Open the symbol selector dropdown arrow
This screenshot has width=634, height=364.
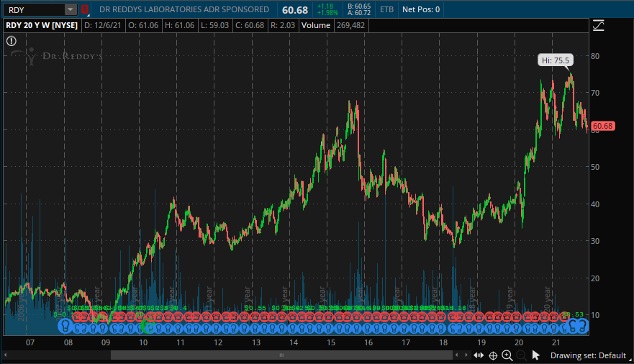pyautogui.click(x=71, y=9)
